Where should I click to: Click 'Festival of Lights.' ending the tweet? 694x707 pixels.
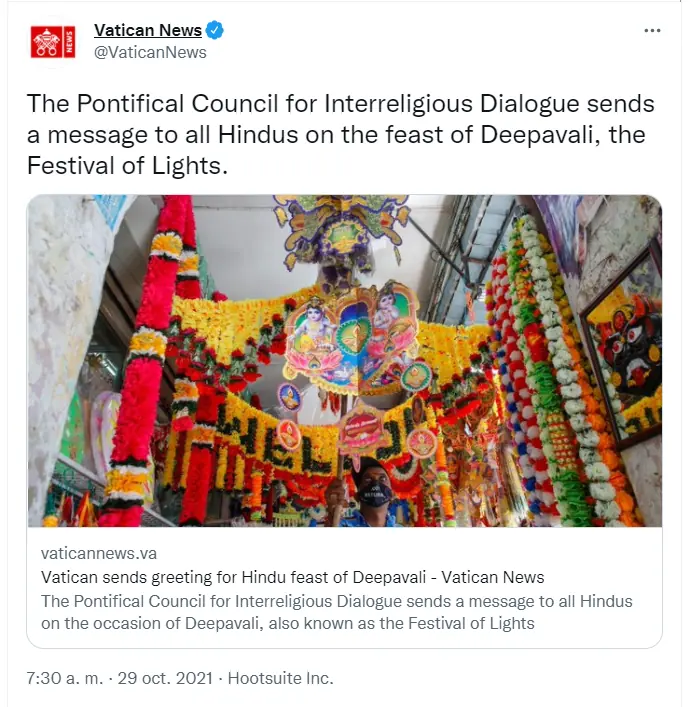(127, 165)
